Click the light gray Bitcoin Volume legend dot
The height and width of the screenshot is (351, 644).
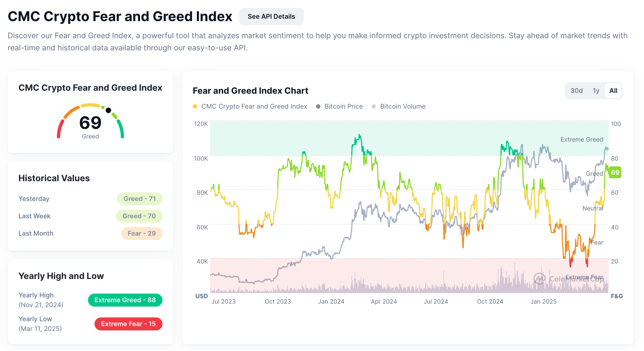pyautogui.click(x=374, y=106)
